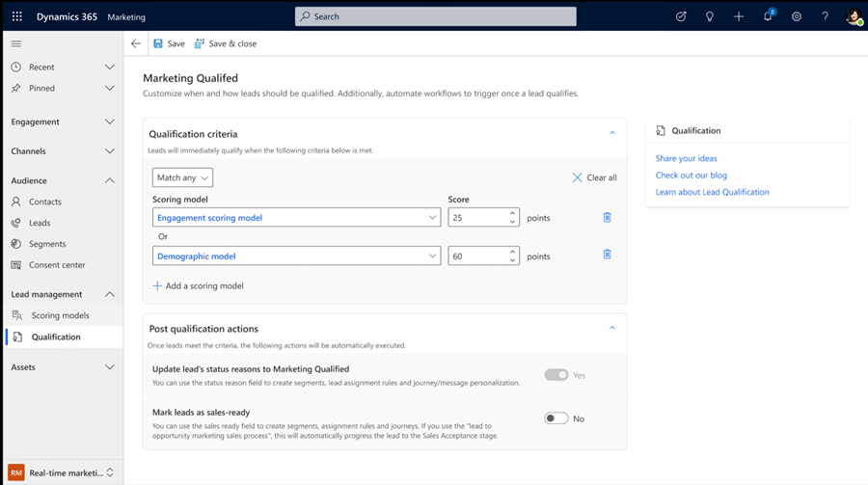Open Check out our blog link
Image resolution: width=868 pixels, height=485 pixels.
pos(692,175)
